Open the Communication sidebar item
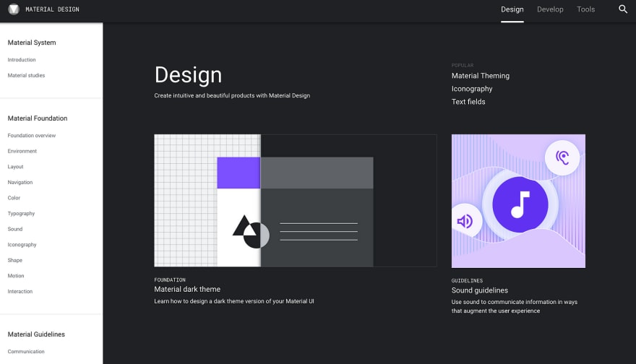 pos(26,352)
